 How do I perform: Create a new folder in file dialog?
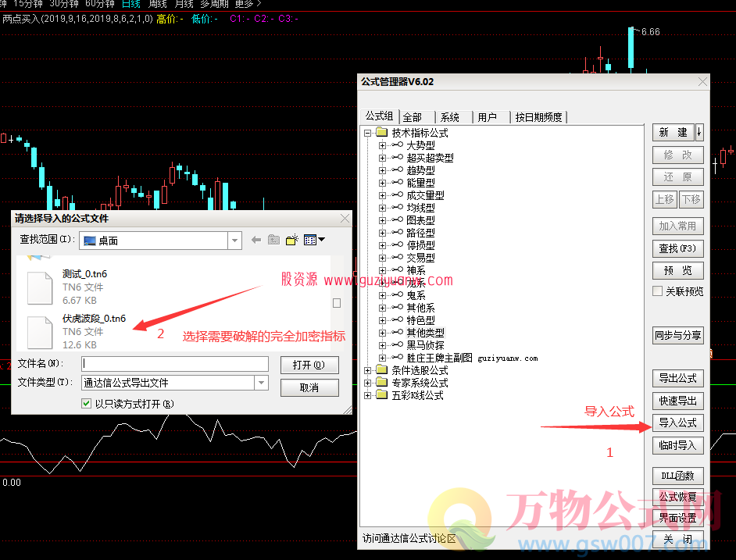(293, 241)
